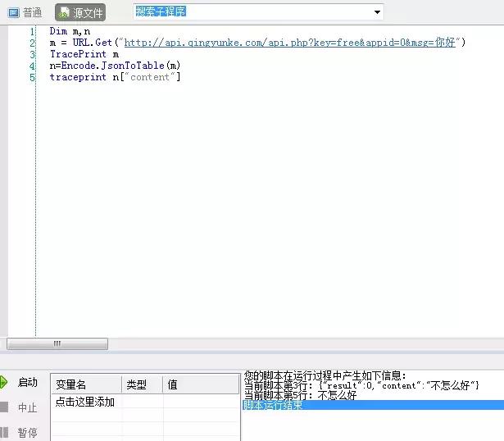Switch to the 源文件 source tab
This screenshot has width=504, height=441.
coord(80,13)
